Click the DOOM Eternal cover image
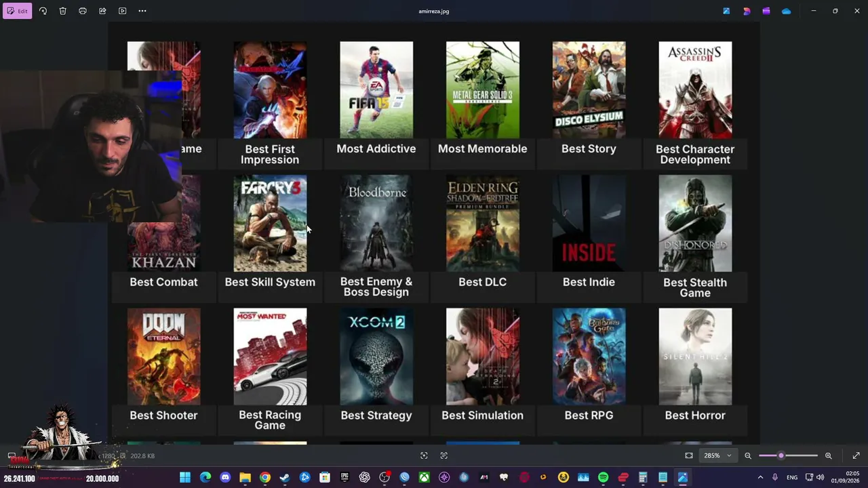The height and width of the screenshot is (488, 868). pos(163,357)
